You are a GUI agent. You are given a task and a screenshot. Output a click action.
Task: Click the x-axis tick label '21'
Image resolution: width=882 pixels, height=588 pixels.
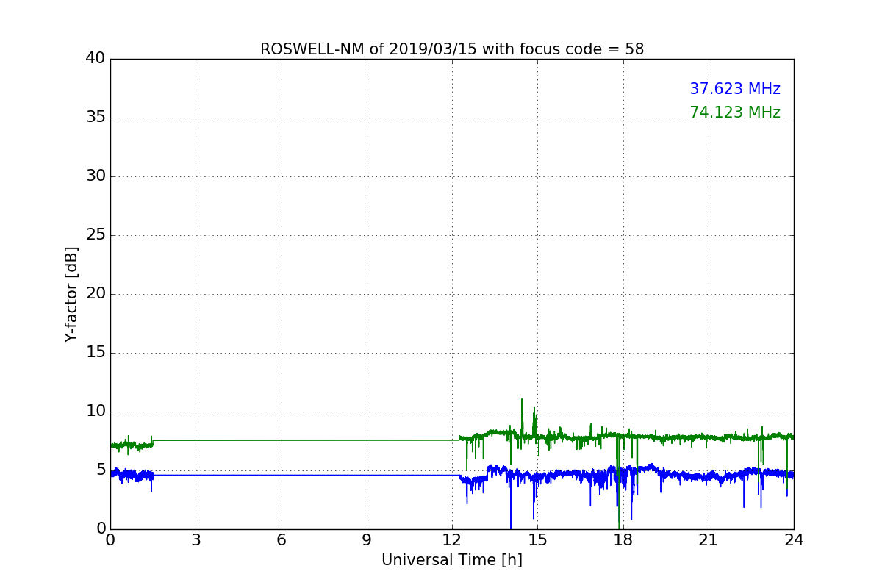coord(709,540)
